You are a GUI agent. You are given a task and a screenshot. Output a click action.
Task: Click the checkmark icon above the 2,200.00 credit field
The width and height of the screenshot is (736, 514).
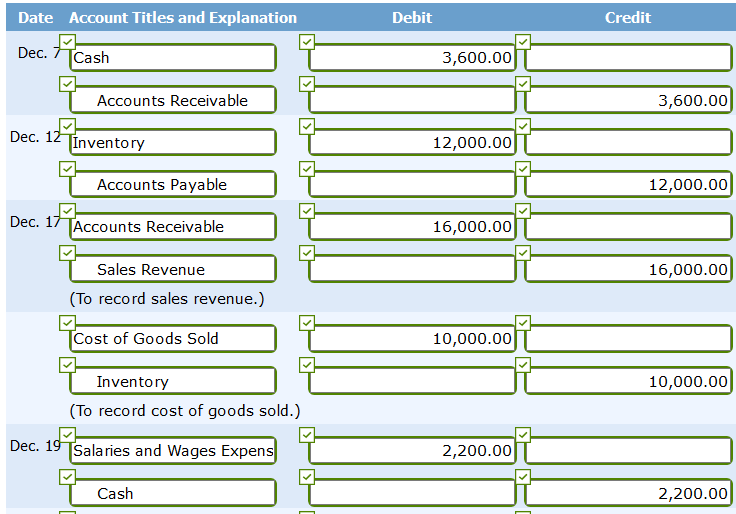pyautogui.click(x=523, y=477)
